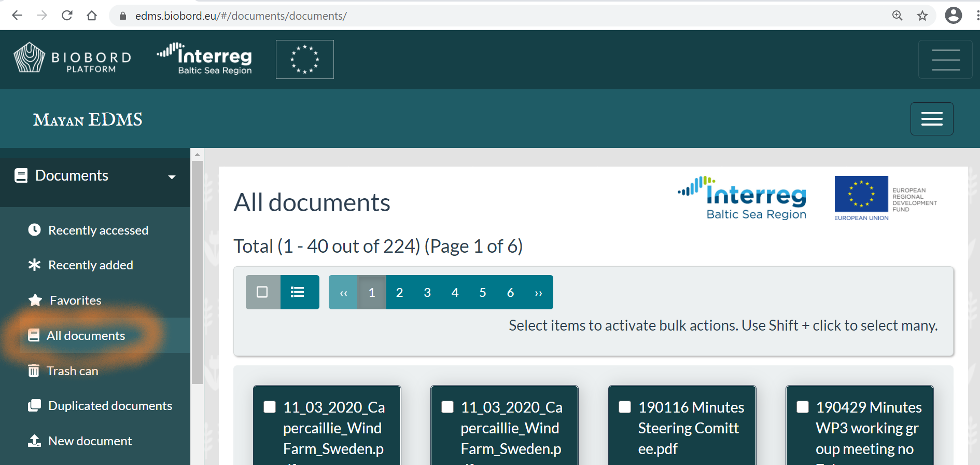This screenshot has width=980, height=465.
Task: Go back in browser history
Action: pos(17,16)
